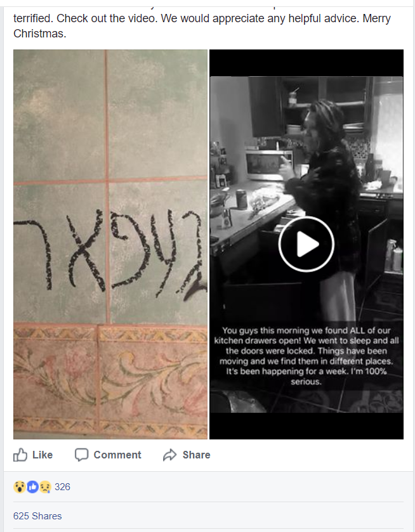415x532 pixels.
Task: Click the Wow reaction emoji
Action: [20, 487]
